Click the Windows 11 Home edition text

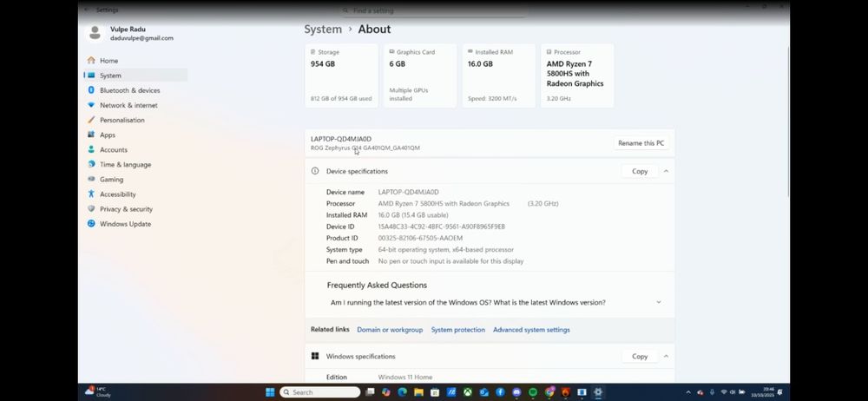404,378
